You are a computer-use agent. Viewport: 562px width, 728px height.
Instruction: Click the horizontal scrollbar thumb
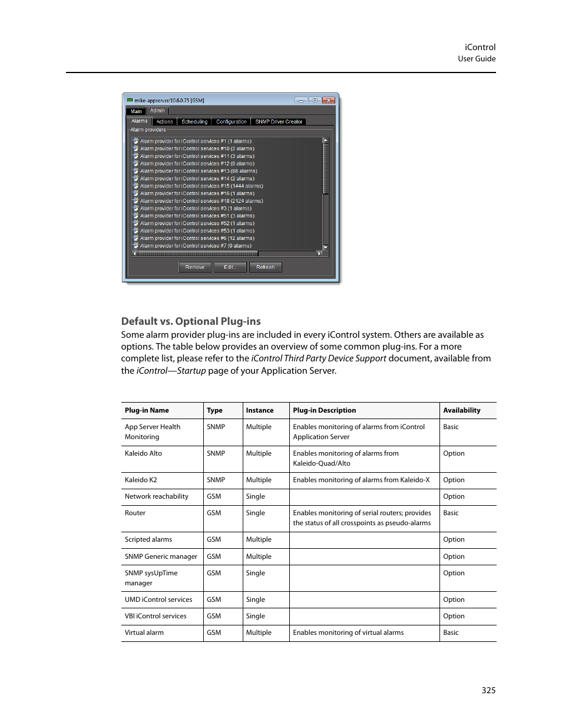coord(198,253)
